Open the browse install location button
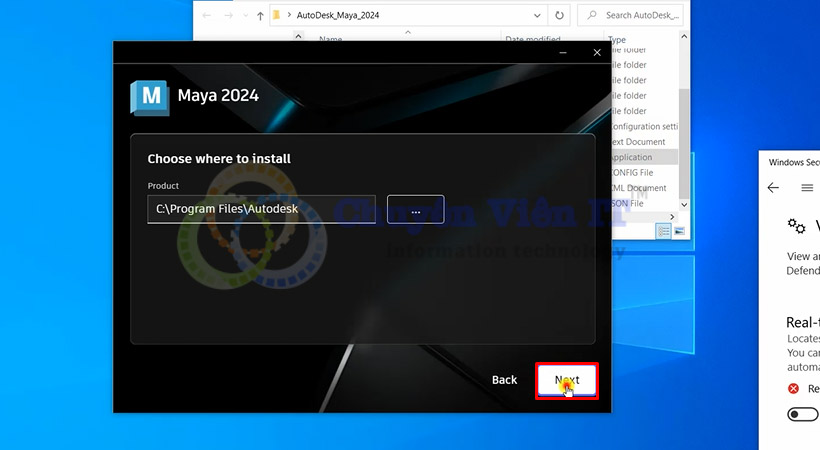Image resolution: width=820 pixels, height=450 pixels. point(414,209)
